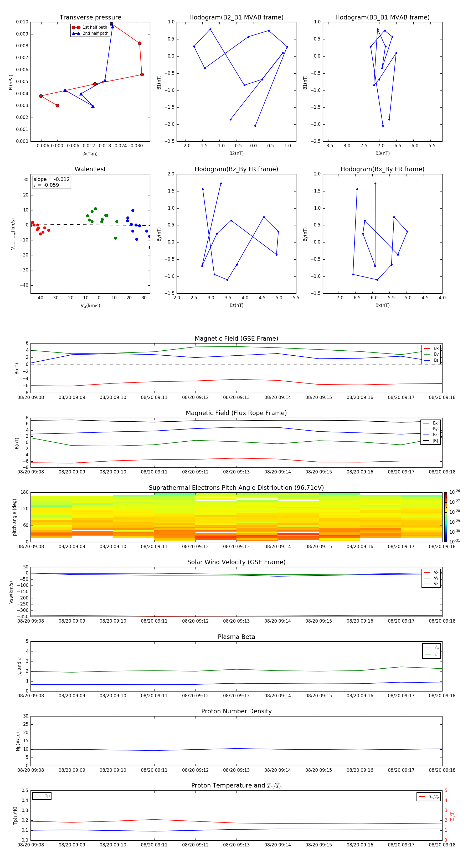Click the suprathermal electron pitch angle heatmap
Screen dimensions: 473x868
[x=236, y=517]
